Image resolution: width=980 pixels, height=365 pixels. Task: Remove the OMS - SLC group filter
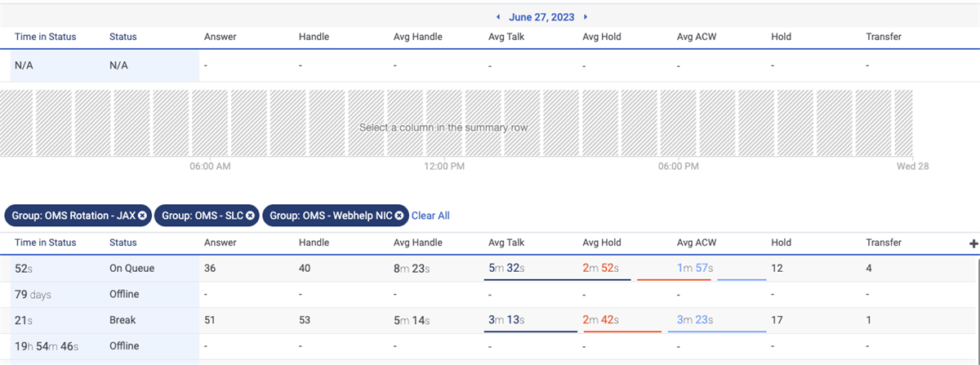pyautogui.click(x=250, y=216)
